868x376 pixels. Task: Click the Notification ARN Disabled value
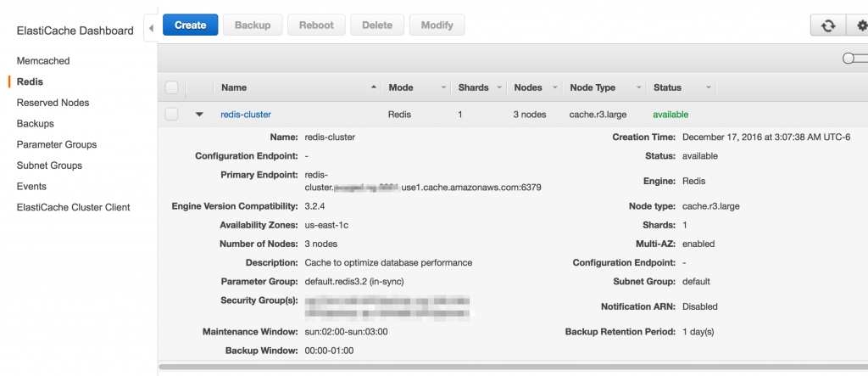[x=699, y=306]
